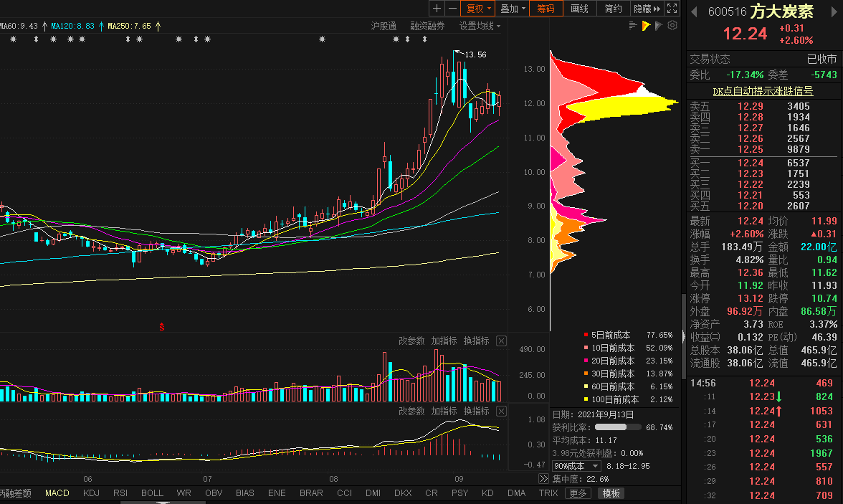The height and width of the screenshot is (504, 843).
Task: Close the volume indicator panel
Action: tap(501, 341)
